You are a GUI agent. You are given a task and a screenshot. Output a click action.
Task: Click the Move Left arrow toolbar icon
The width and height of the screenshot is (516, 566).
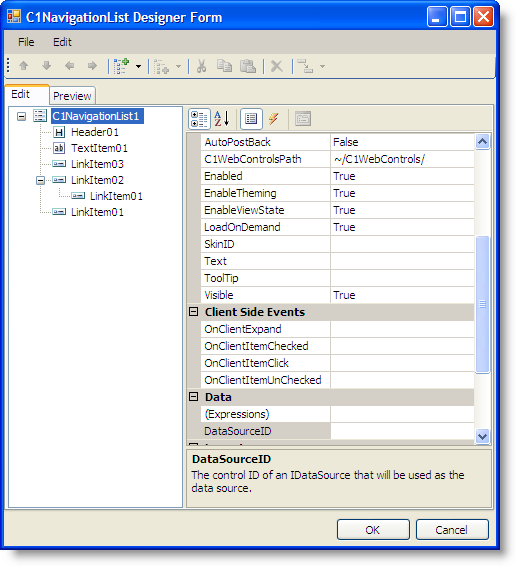(x=69, y=66)
